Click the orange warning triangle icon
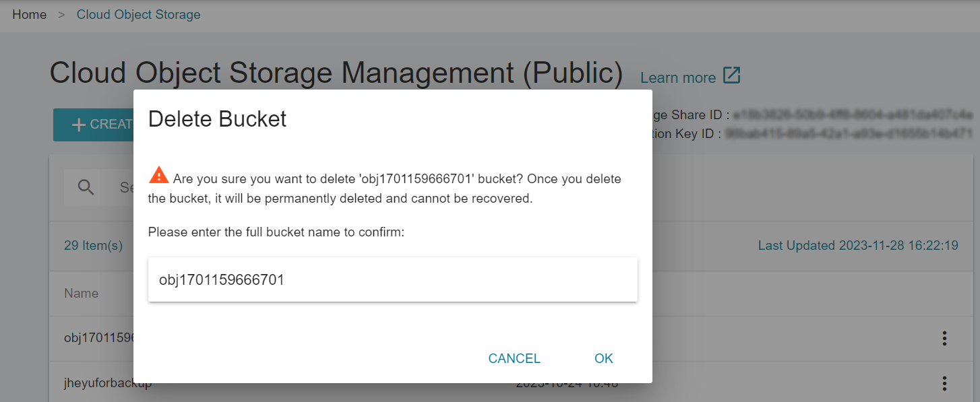The image size is (980, 402). [158, 176]
